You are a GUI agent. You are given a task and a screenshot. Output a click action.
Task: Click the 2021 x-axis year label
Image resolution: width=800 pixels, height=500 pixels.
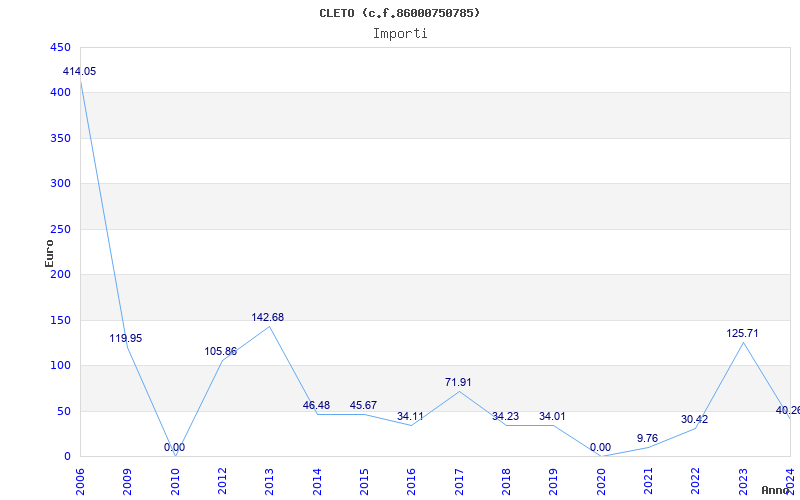pyautogui.click(x=648, y=482)
